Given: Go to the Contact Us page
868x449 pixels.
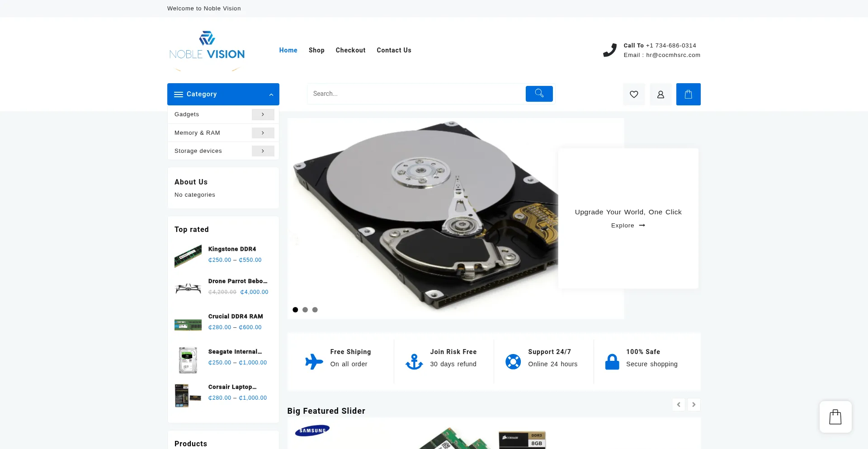Looking at the screenshot, I should click(x=394, y=50).
